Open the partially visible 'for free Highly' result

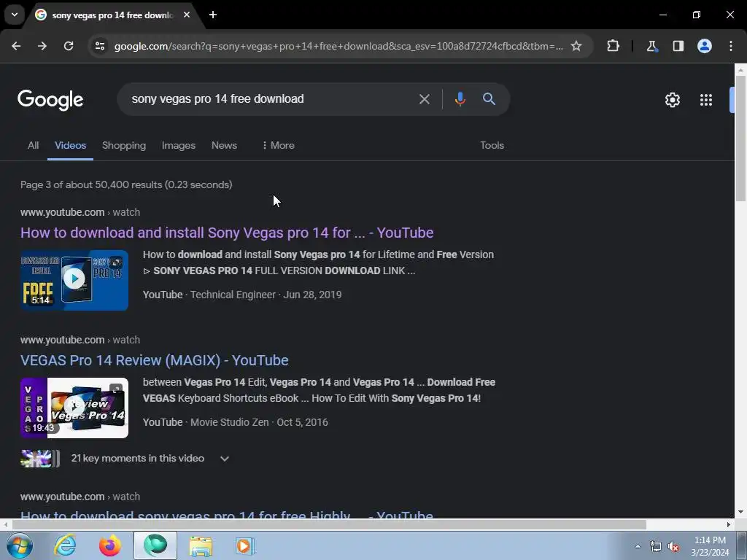click(227, 514)
